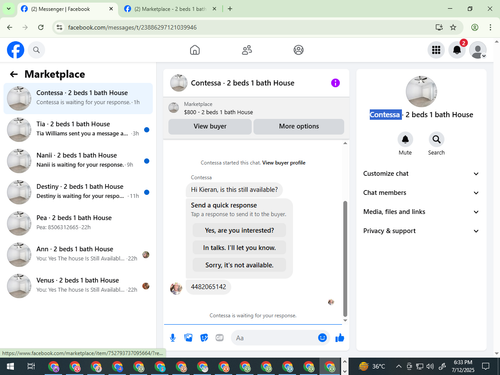Choose a GIF icon

(219, 338)
